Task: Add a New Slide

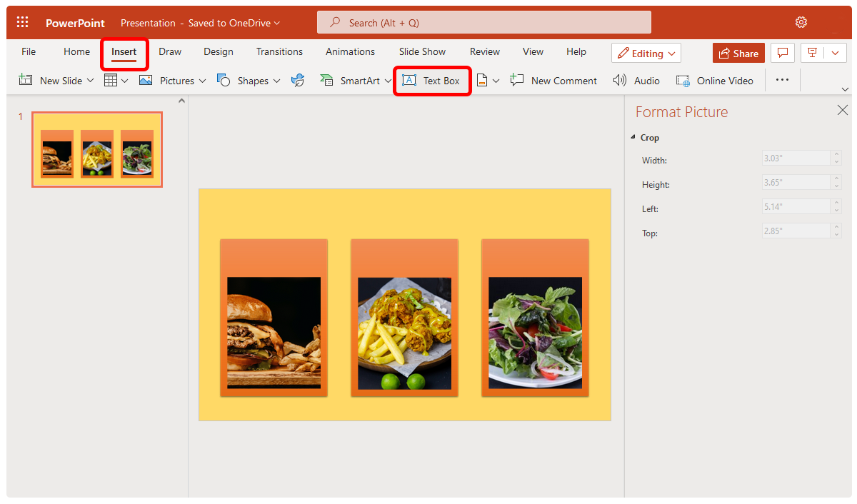Action: coord(56,80)
